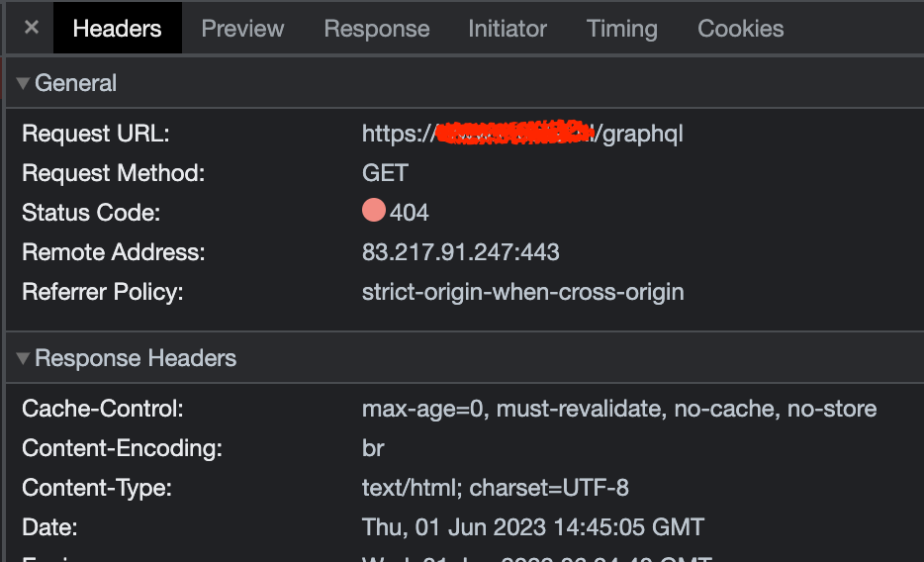Screen dimensions: 924x562
Task: Open the Response tab
Action: [377, 29]
